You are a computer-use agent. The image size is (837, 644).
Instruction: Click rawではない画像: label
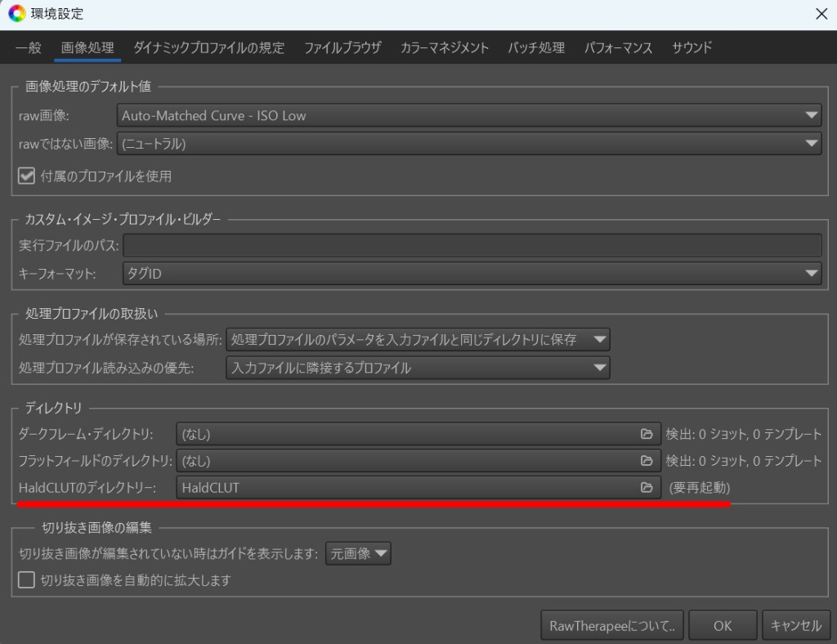pos(65,144)
